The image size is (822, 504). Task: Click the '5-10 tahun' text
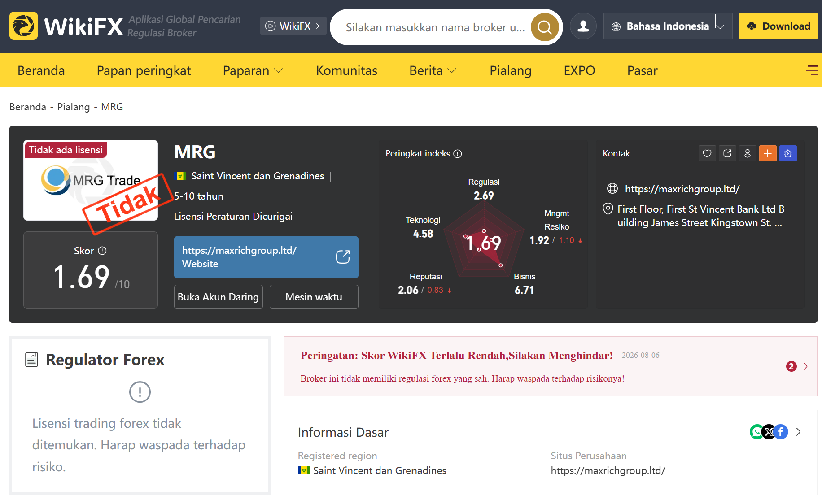point(198,196)
